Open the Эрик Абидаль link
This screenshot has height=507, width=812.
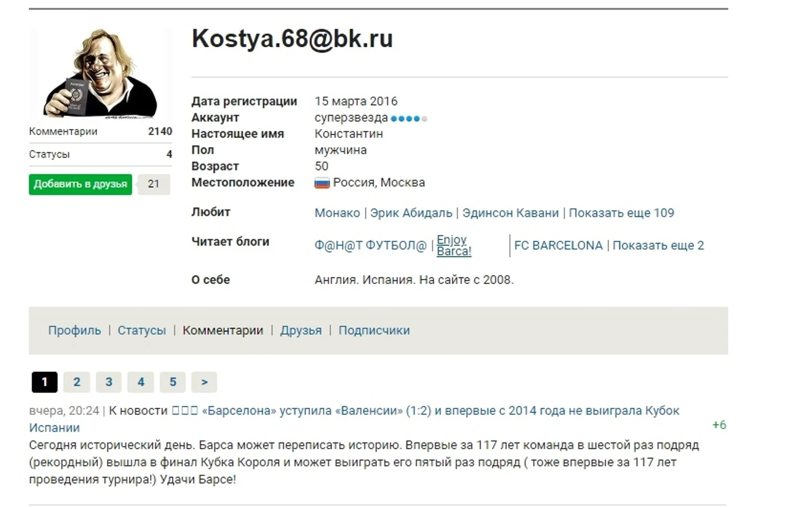point(411,213)
